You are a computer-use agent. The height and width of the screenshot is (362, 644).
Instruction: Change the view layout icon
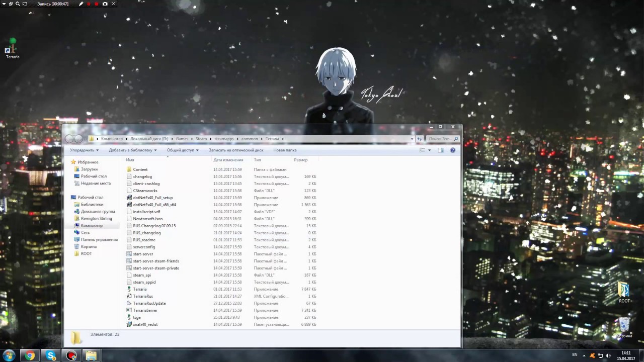coord(422,150)
